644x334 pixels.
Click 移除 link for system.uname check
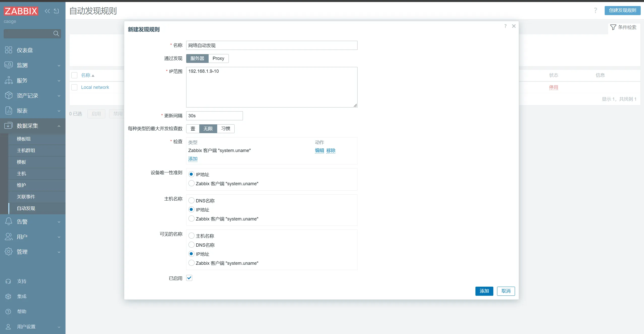[x=331, y=151]
